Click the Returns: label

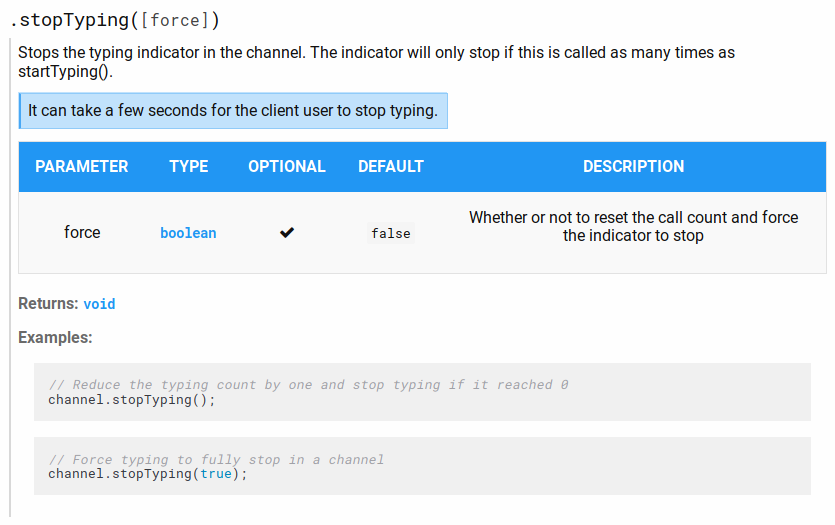pyautogui.click(x=48, y=303)
